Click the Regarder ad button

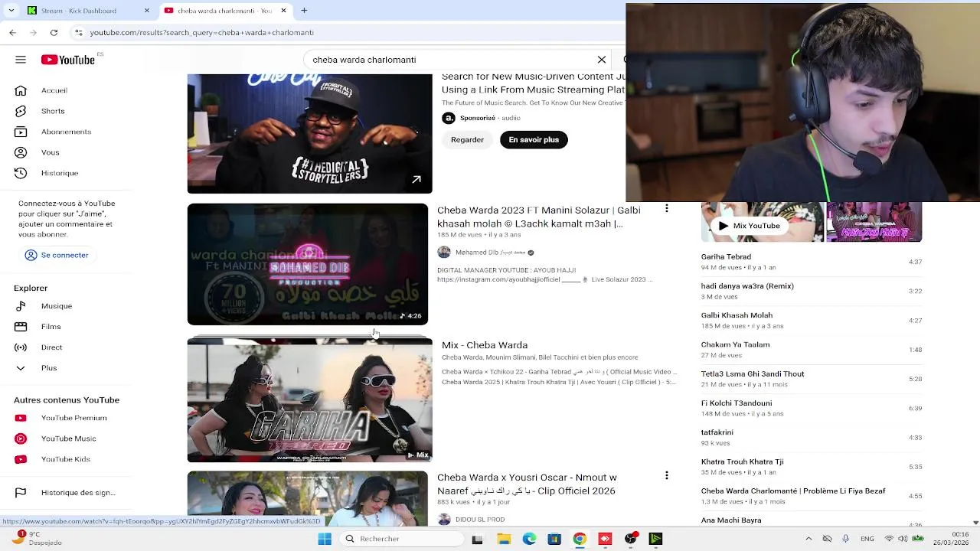[x=467, y=140]
